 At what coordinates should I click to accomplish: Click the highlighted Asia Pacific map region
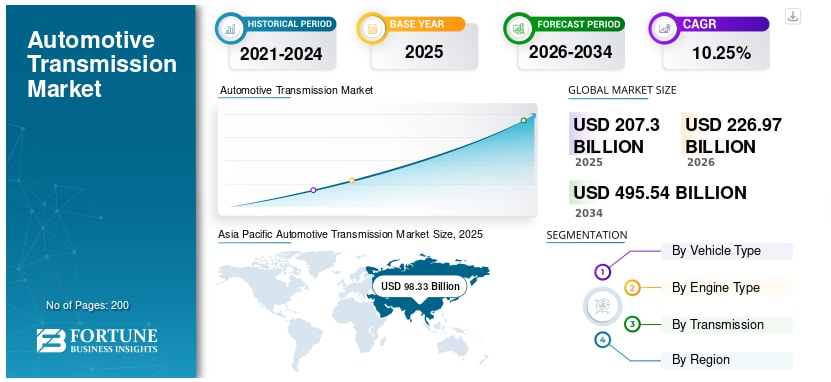pyautogui.click(x=429, y=291)
